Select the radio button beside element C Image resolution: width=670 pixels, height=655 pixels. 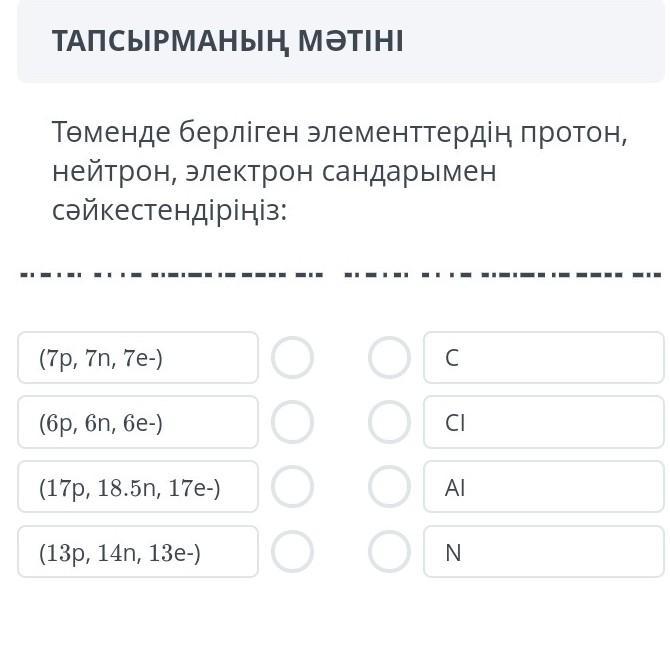tap(389, 358)
